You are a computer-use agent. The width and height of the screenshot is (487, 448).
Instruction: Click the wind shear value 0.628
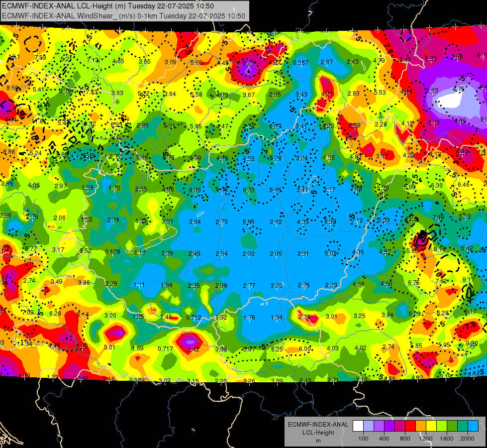(113, 251)
